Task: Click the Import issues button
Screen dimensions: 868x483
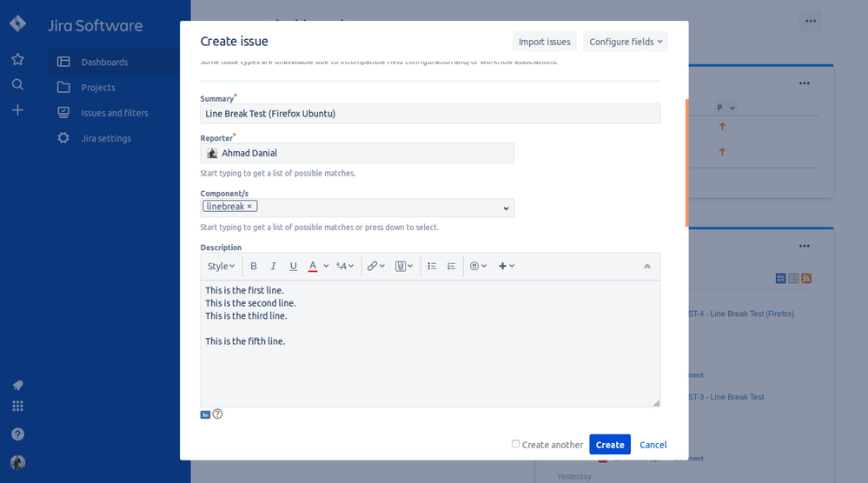Action: [544, 42]
